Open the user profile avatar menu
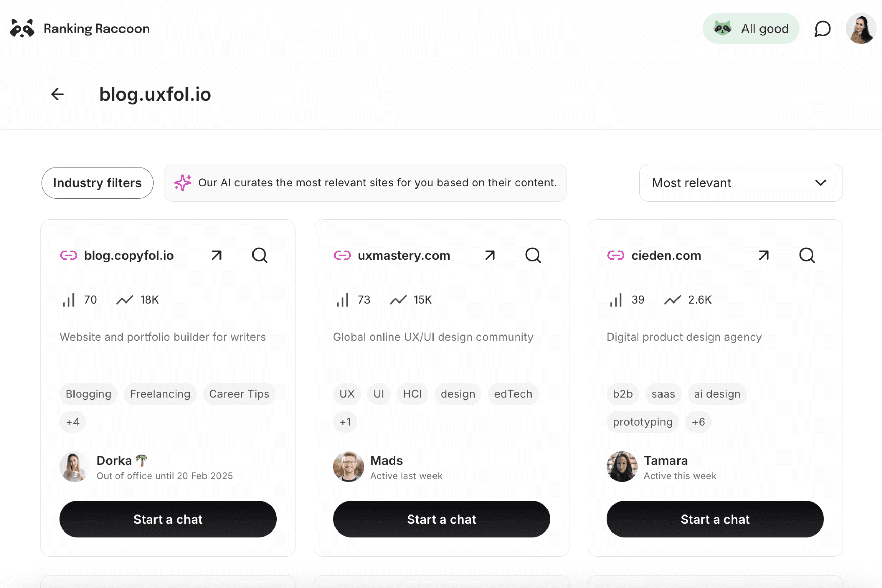Screen dimensions: 882x588 [861, 29]
